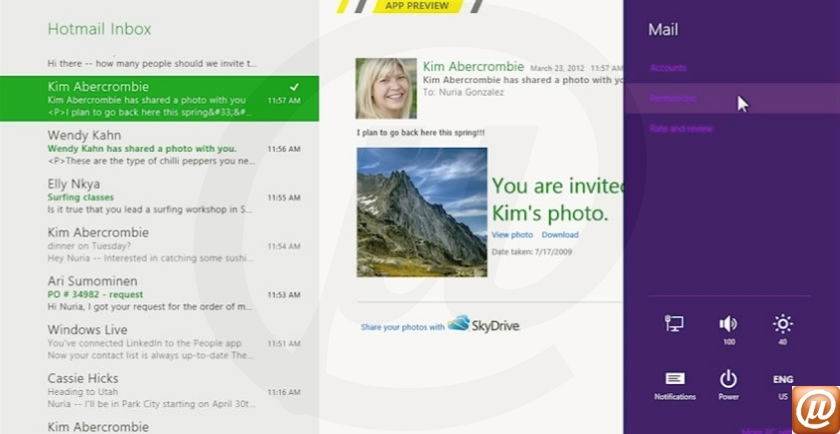Select the highlighted Kim Abercrombie 11:57 AM email

point(159,99)
